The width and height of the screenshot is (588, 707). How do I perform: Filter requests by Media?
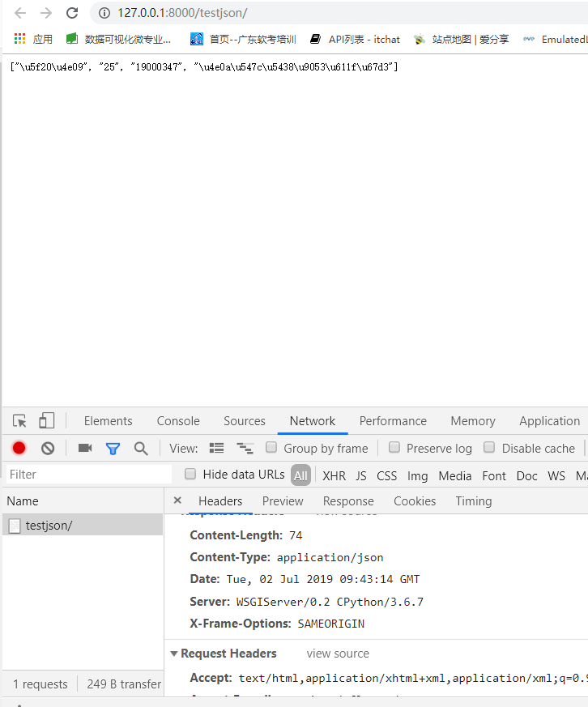[455, 475]
